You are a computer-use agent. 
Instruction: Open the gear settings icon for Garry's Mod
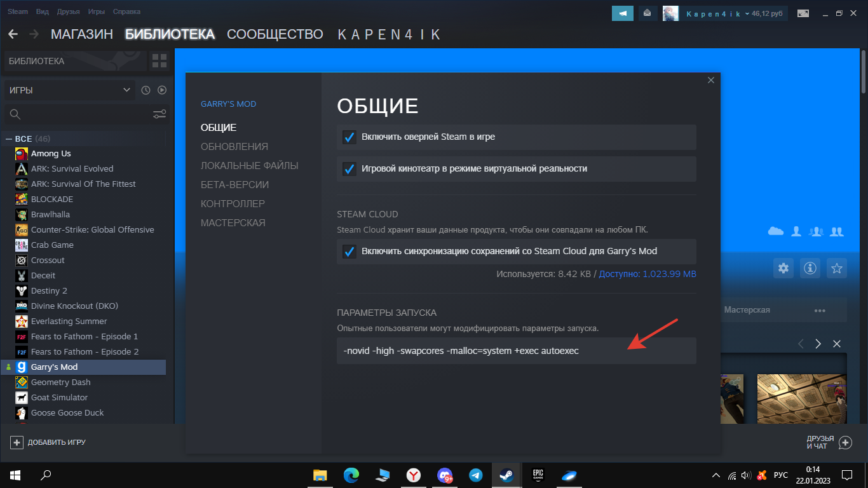[783, 268]
